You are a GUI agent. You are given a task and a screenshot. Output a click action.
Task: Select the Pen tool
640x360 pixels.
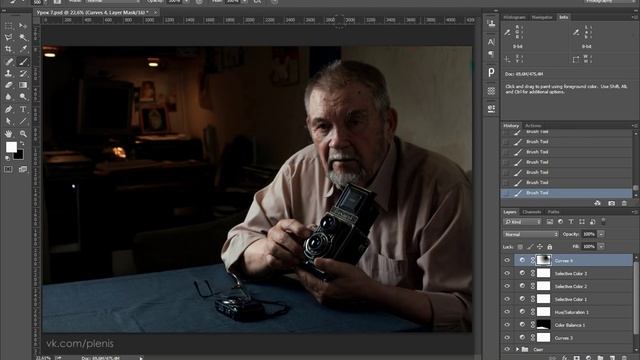[x=9, y=109]
